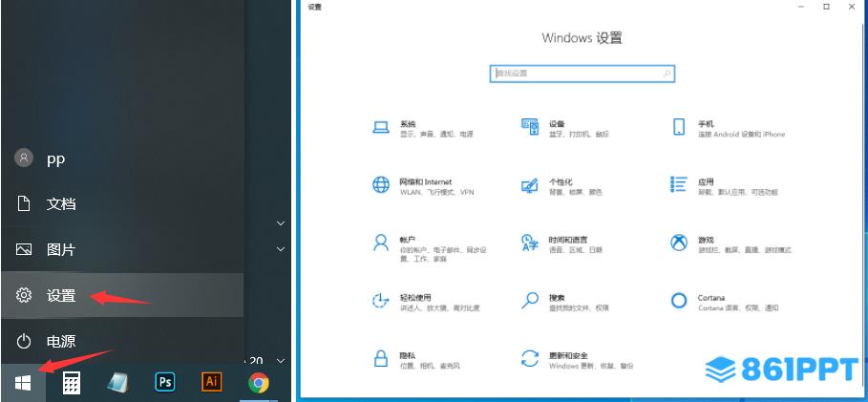Click the 图片 pictures icon in Start menu
Image resolution: width=868 pixels, height=402 pixels.
pos(23,250)
